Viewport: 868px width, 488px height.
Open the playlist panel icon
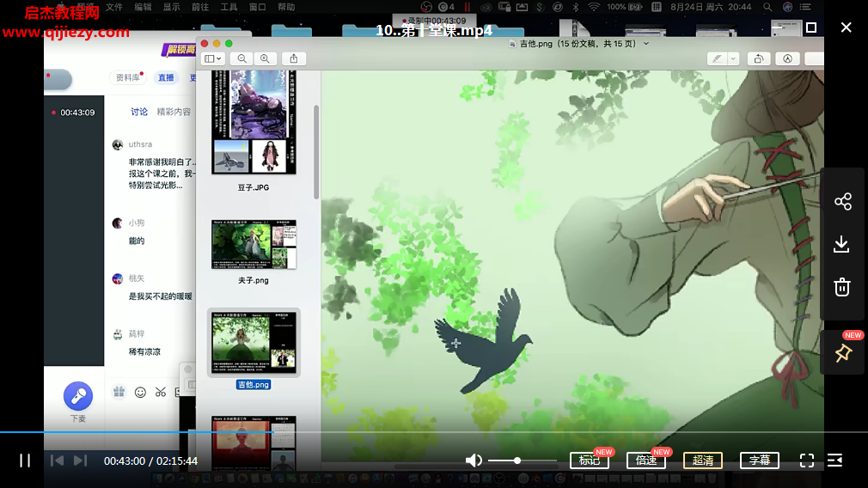834,461
